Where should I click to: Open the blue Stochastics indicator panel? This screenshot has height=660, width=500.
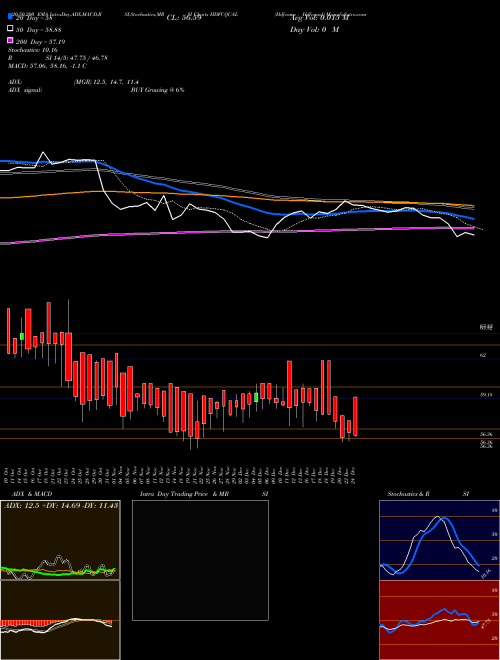click(439, 540)
